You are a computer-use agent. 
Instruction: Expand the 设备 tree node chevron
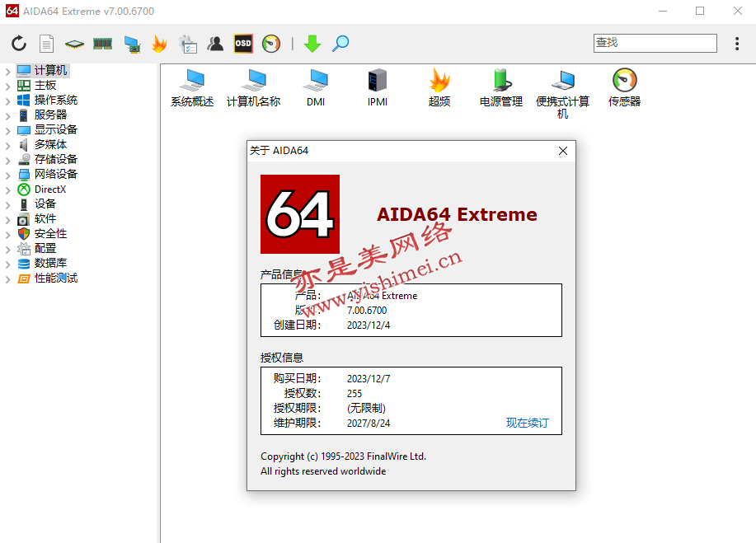click(7, 205)
